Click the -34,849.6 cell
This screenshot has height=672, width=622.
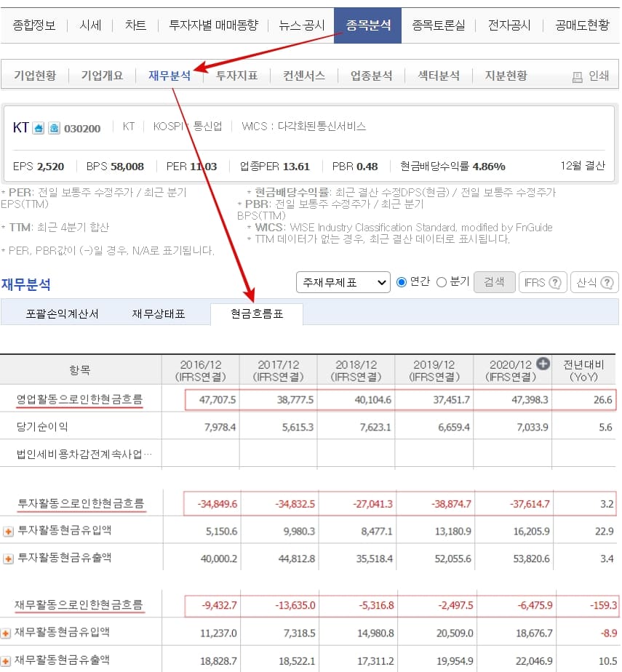point(218,504)
